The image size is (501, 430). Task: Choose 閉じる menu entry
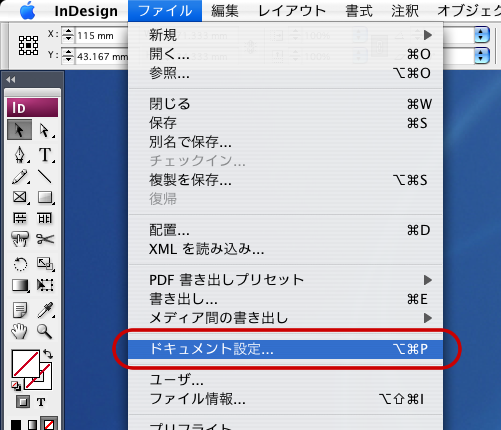[x=286, y=104]
